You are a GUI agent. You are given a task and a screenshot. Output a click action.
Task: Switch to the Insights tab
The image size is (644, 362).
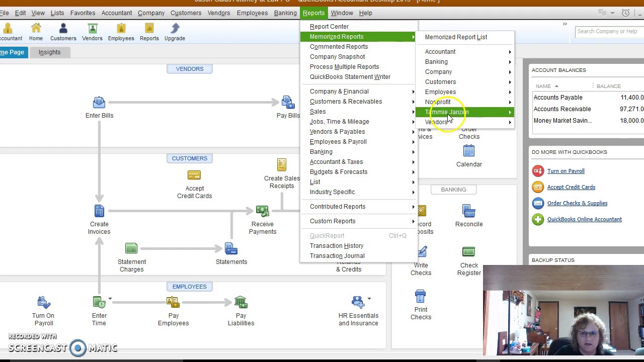[x=49, y=52]
